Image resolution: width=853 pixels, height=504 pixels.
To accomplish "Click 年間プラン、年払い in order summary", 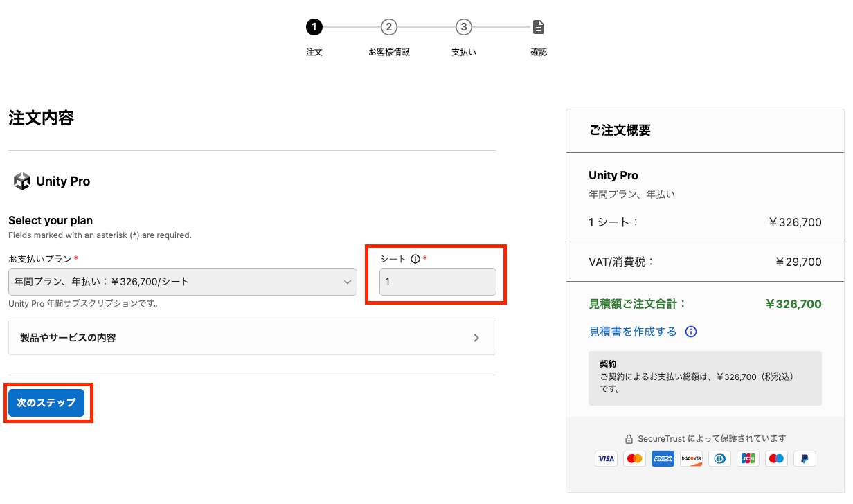I will 631,195.
